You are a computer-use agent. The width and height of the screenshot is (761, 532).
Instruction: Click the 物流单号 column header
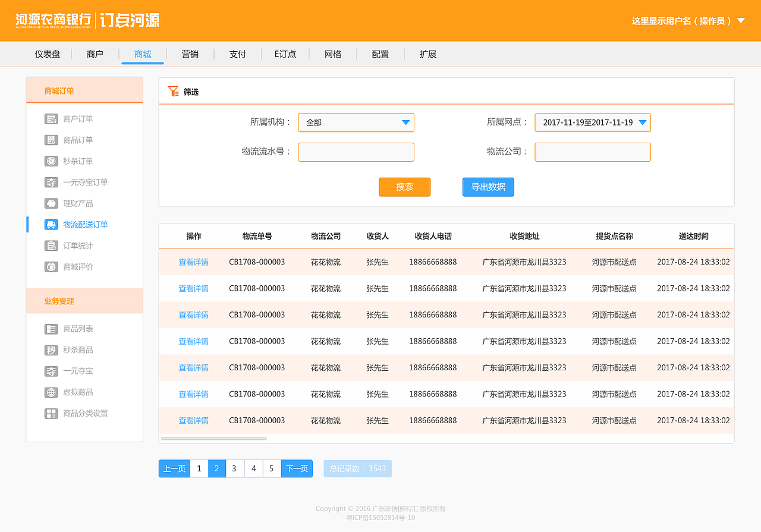tap(257, 237)
